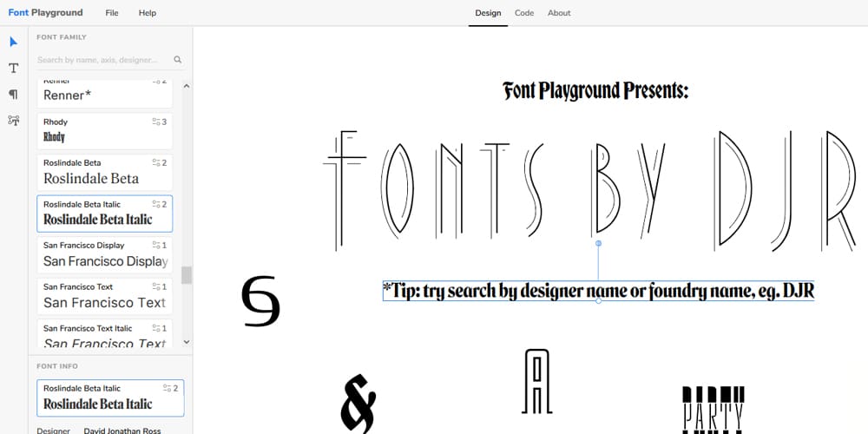
Task: Click axes icon on San Francisco Text card
Action: click(x=156, y=286)
